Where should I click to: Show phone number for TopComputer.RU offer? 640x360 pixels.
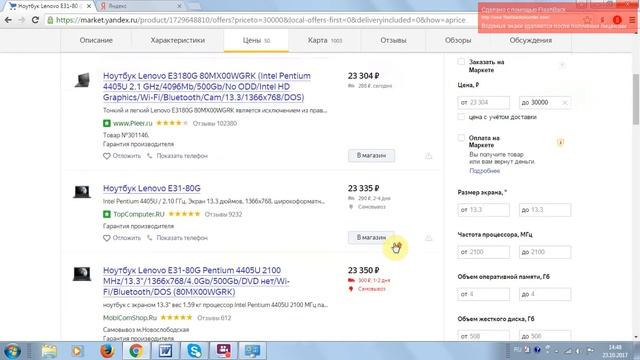tap(178, 238)
